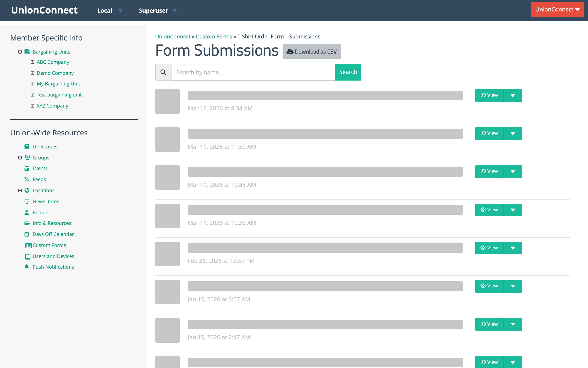Open the dropdown arrow for Jan 15 3:07 AM submission
588x368 pixels.
(x=513, y=286)
